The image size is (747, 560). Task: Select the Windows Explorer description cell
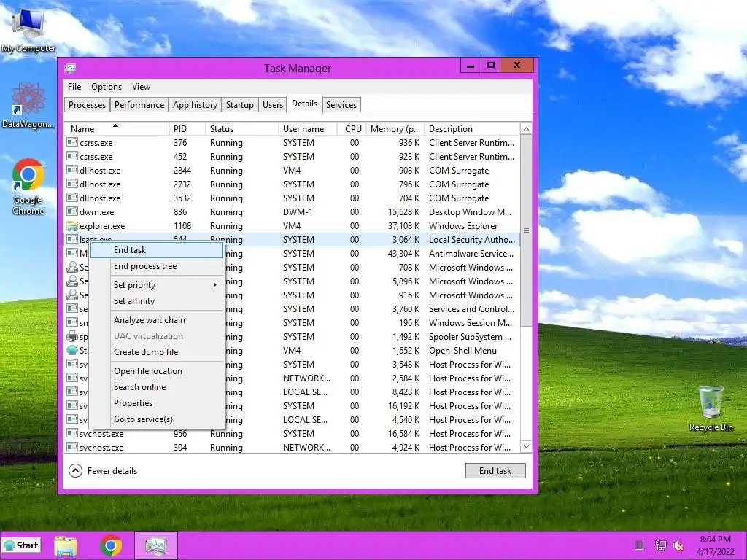pyautogui.click(x=463, y=226)
